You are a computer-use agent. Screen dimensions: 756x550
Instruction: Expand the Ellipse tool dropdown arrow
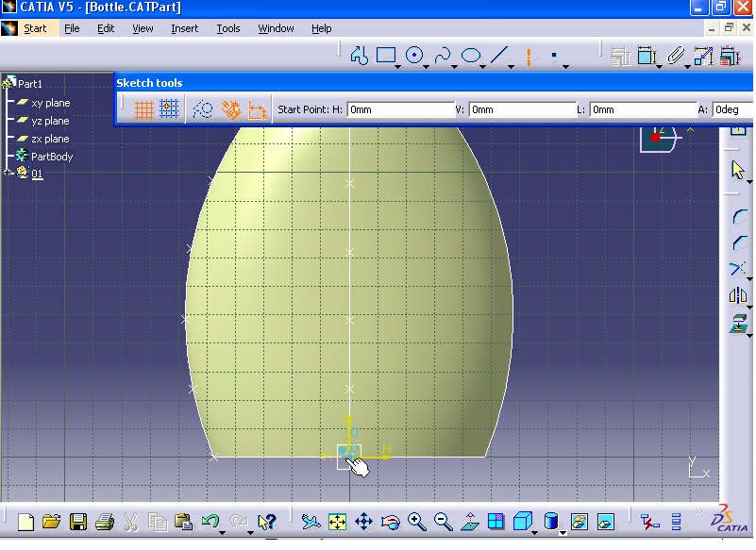point(482,67)
